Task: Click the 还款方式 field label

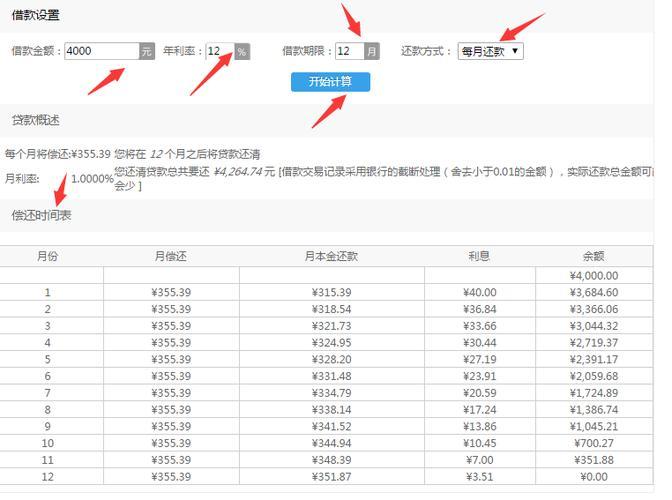Action: click(426, 51)
